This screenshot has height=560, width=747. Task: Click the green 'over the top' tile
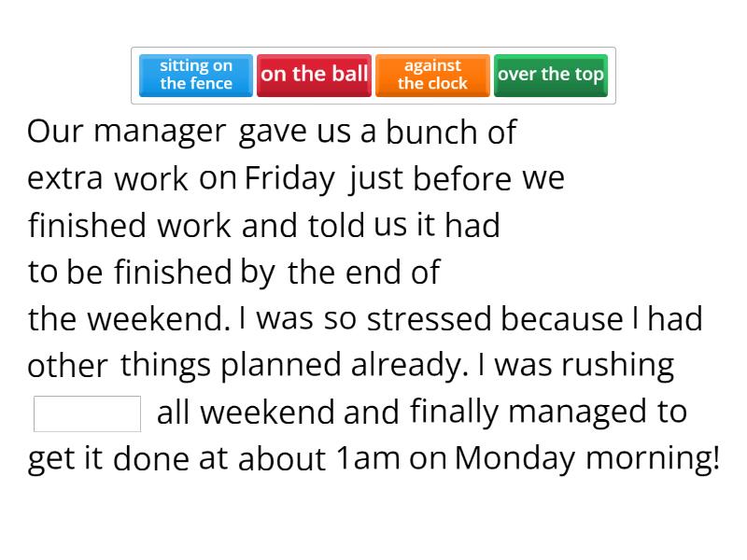[551, 75]
